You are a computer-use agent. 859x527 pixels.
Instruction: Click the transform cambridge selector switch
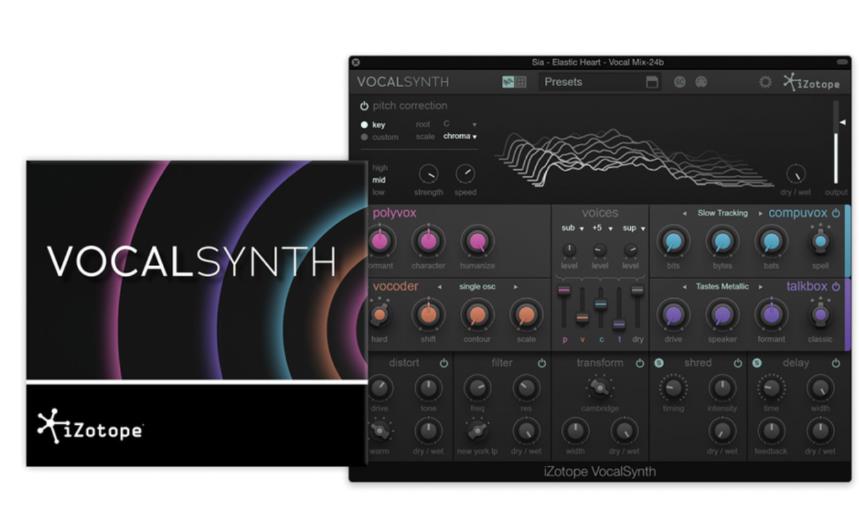coord(599,388)
